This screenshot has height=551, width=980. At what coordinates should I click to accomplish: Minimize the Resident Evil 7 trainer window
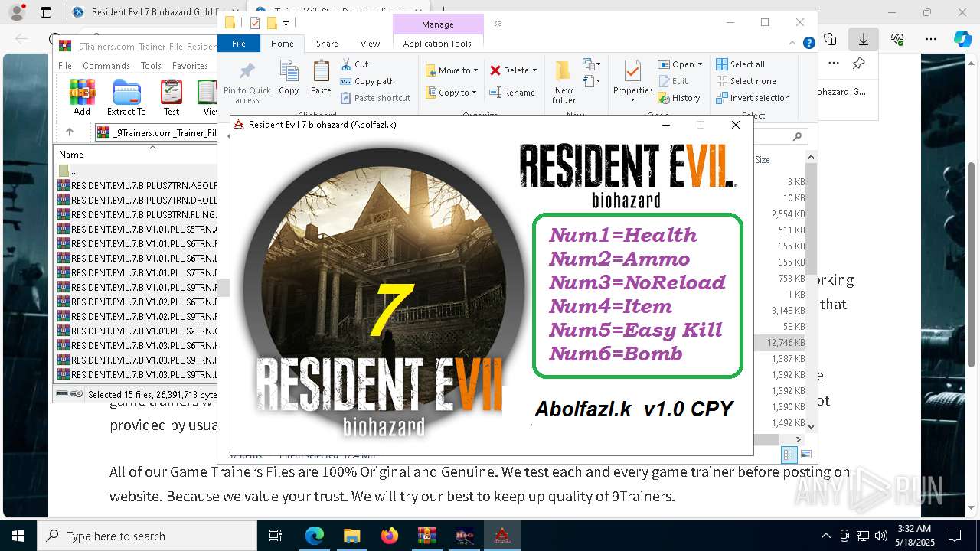(x=666, y=125)
